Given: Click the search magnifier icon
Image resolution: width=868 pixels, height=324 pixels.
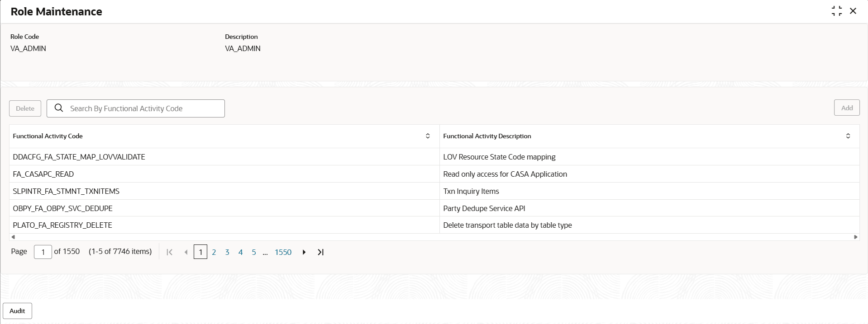Looking at the screenshot, I should [x=59, y=108].
